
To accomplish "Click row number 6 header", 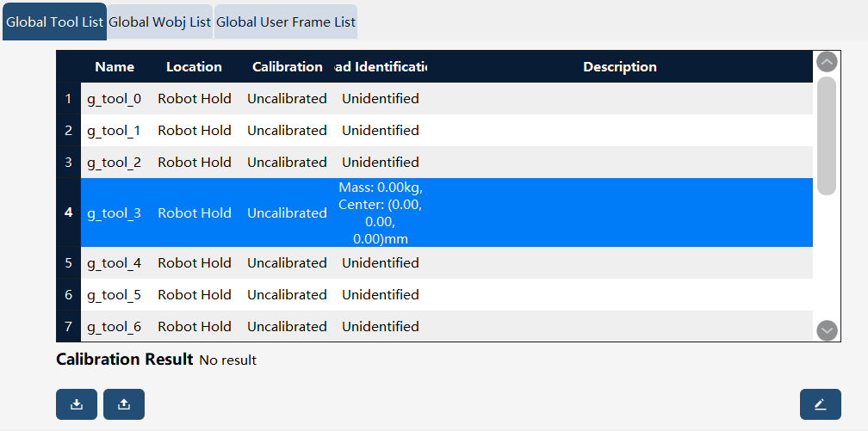I will pyautogui.click(x=69, y=295).
